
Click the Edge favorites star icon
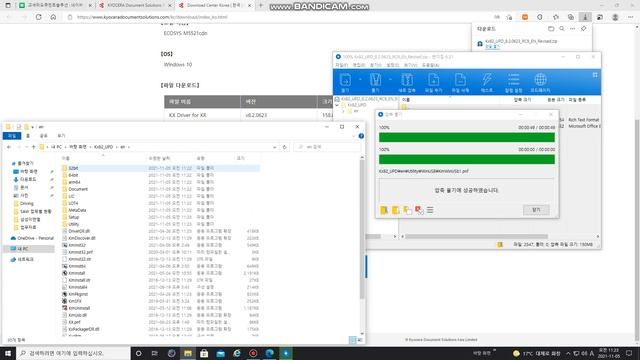556,17
